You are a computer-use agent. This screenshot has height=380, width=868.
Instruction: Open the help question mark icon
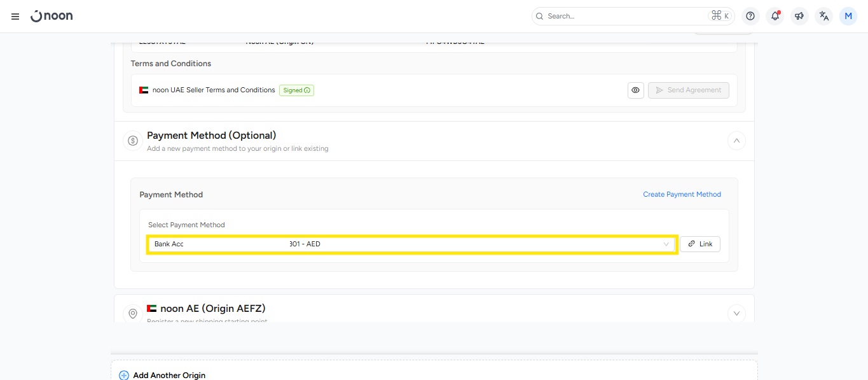750,16
